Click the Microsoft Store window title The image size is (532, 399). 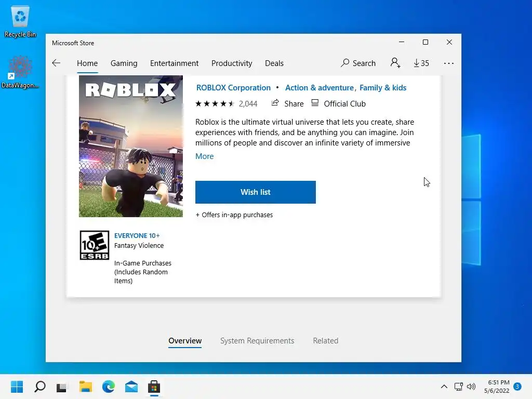click(73, 43)
